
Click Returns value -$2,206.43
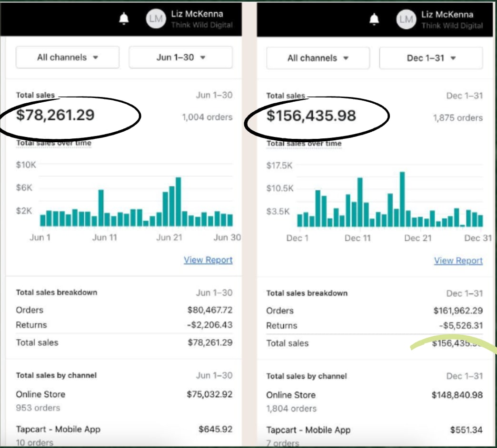209,325
